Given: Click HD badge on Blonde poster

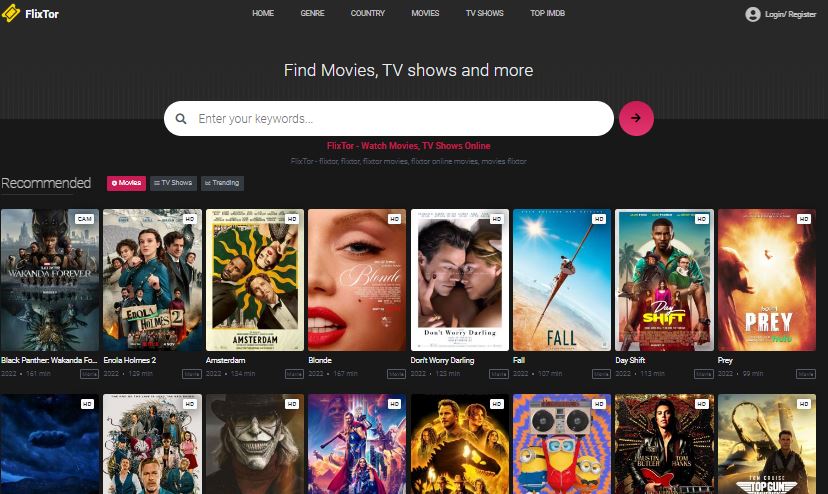Looking at the screenshot, I should (x=394, y=219).
